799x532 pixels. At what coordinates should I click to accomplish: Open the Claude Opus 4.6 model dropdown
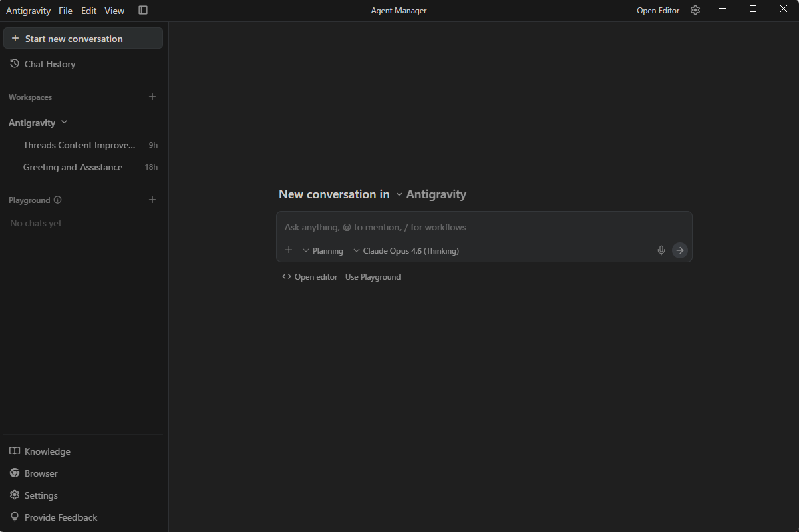(406, 251)
